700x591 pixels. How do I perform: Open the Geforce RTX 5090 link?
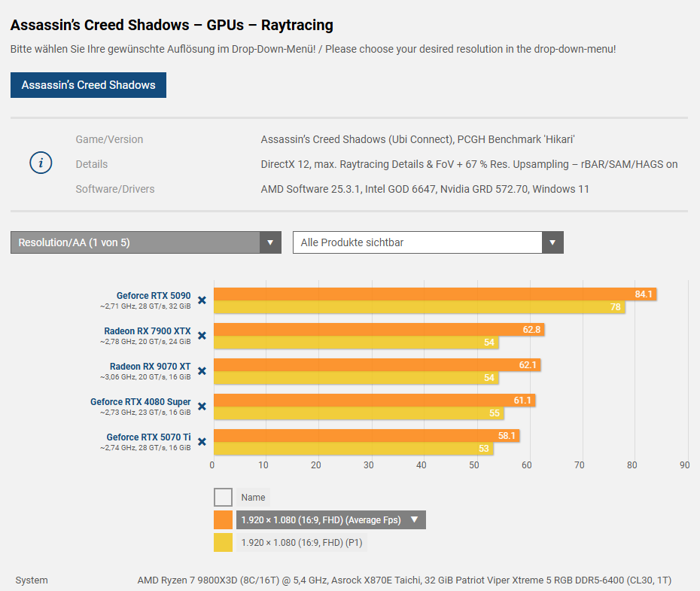(x=154, y=295)
